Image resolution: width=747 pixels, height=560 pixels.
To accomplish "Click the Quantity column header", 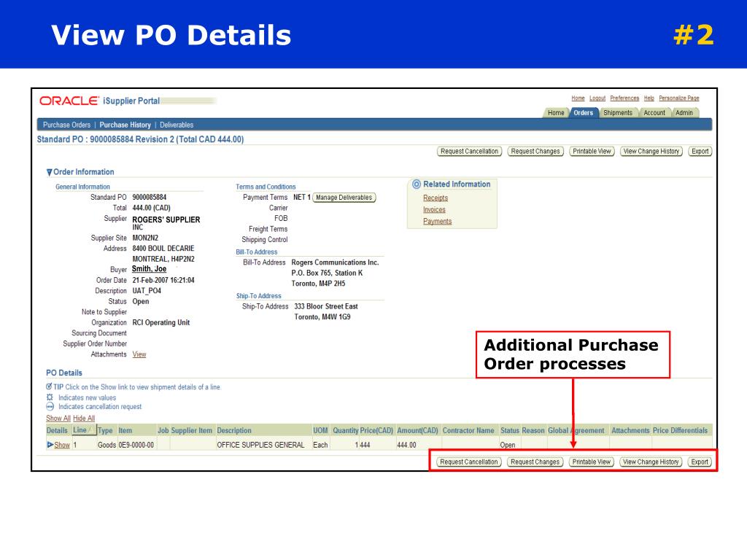I will 345,430.
